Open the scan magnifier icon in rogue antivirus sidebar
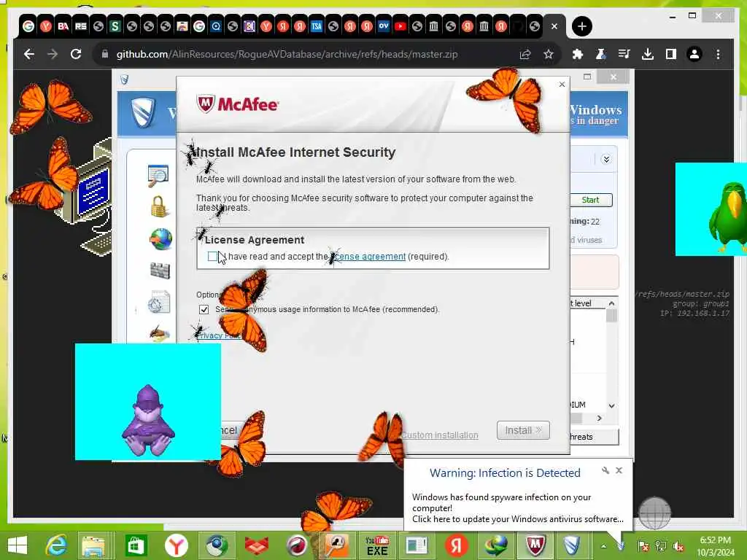 158,176
